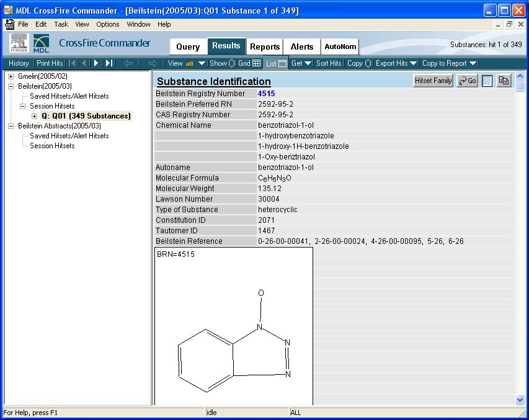This screenshot has width=529, height=420.
Task: Open the Edit menu
Action: pyautogui.click(x=41, y=24)
